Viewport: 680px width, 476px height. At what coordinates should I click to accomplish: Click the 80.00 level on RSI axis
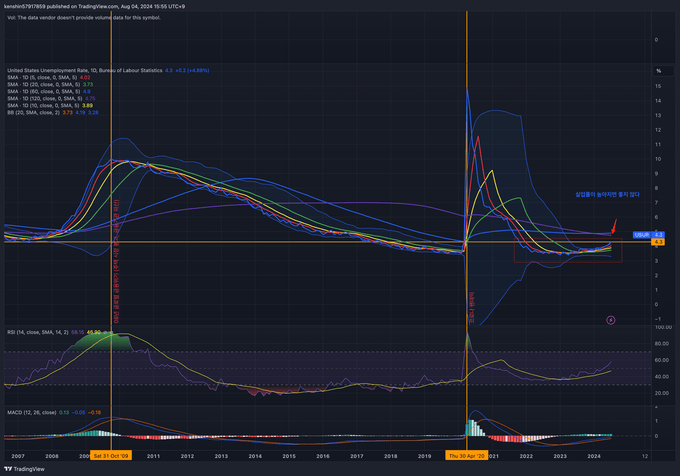click(x=661, y=344)
